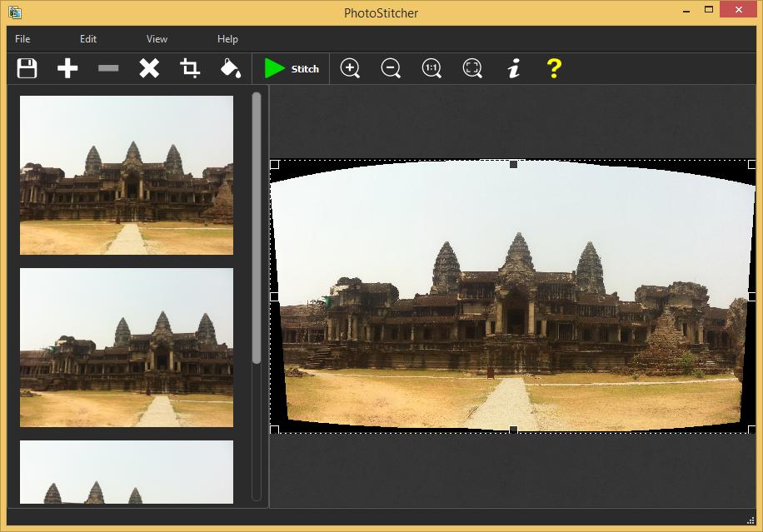Select the Crop tool
This screenshot has height=532, width=763.
pyautogui.click(x=190, y=68)
